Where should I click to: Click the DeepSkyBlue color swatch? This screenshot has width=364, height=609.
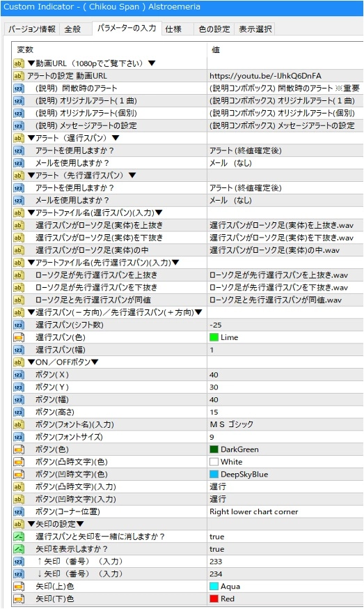214,474
